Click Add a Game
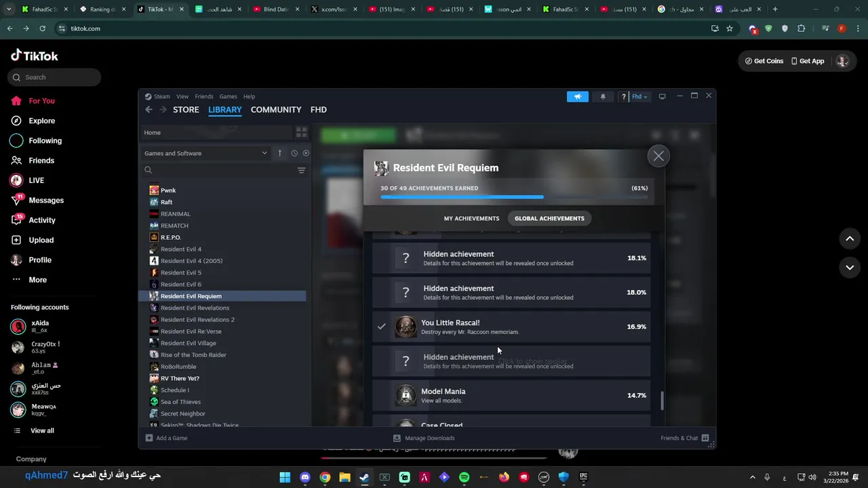Image resolution: width=868 pixels, height=488 pixels. (166, 438)
